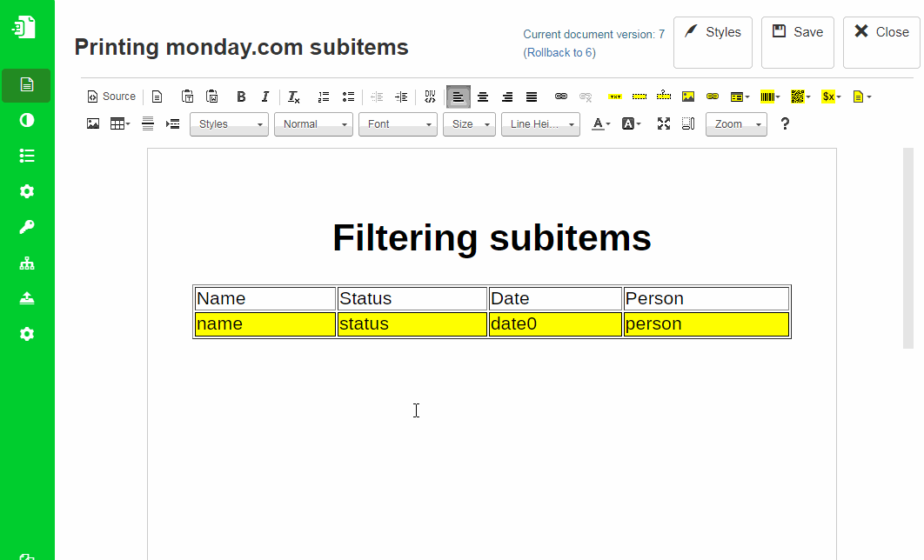Open the Styles combo box

click(229, 124)
